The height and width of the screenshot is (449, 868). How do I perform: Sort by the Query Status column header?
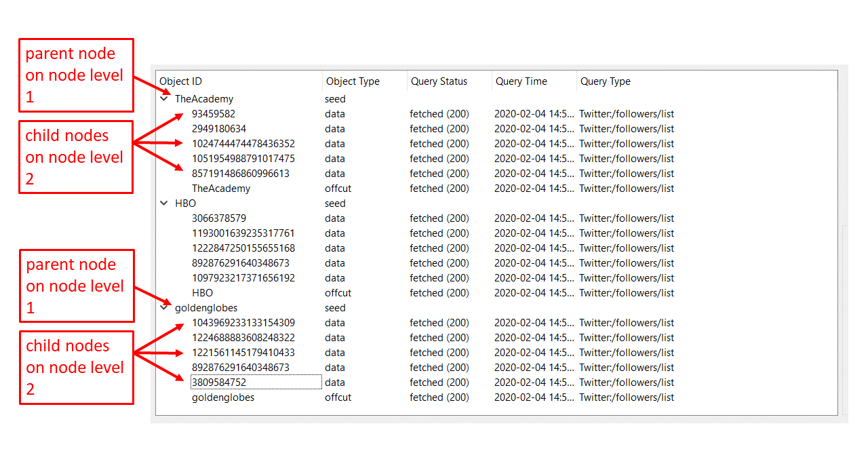(x=439, y=81)
